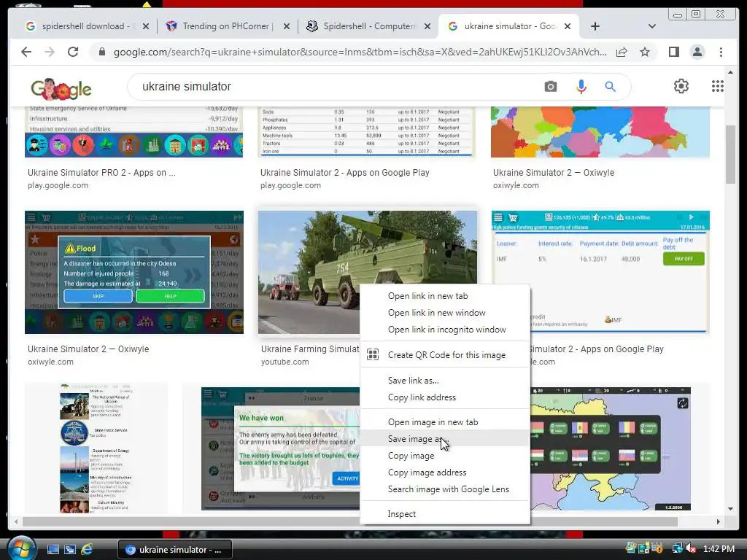Screen dimensions: 747x560
Task: Click the blue magnifier search button
Action: coord(610,86)
